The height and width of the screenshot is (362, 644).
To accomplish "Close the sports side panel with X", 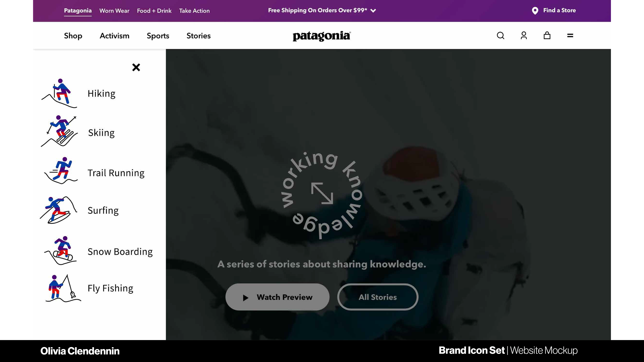I will click(x=136, y=67).
